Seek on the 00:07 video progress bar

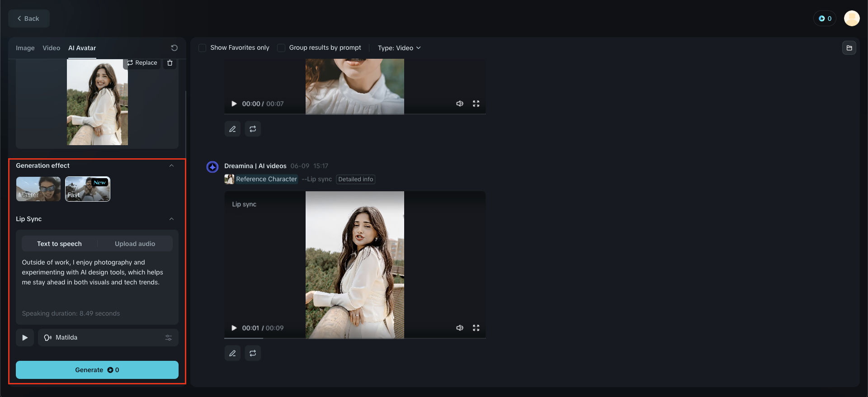pyautogui.click(x=355, y=114)
